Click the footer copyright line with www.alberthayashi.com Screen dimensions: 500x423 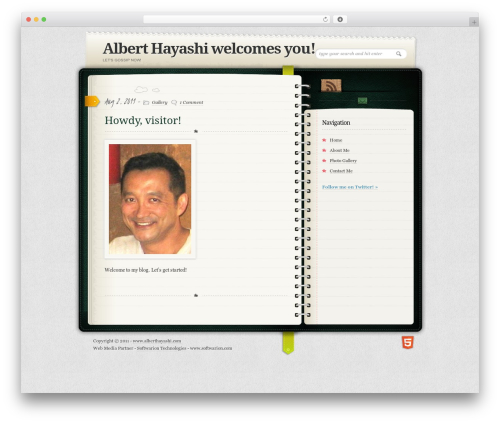coord(137,341)
